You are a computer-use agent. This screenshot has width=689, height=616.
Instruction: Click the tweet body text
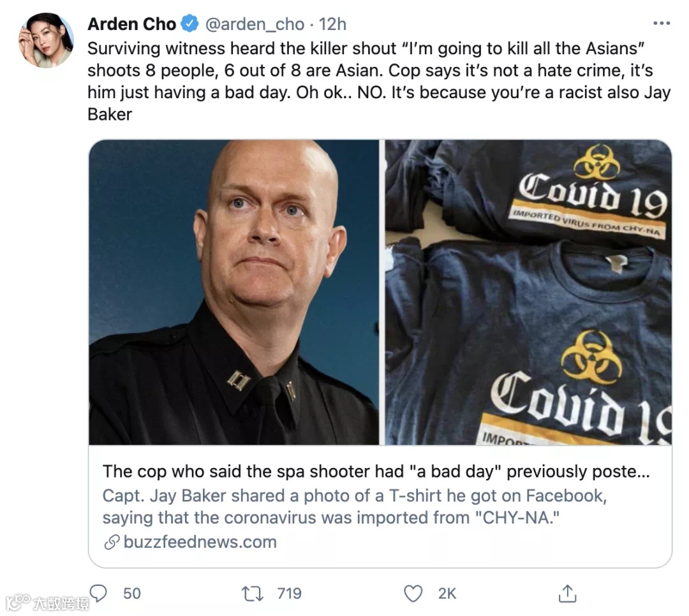coord(379,81)
